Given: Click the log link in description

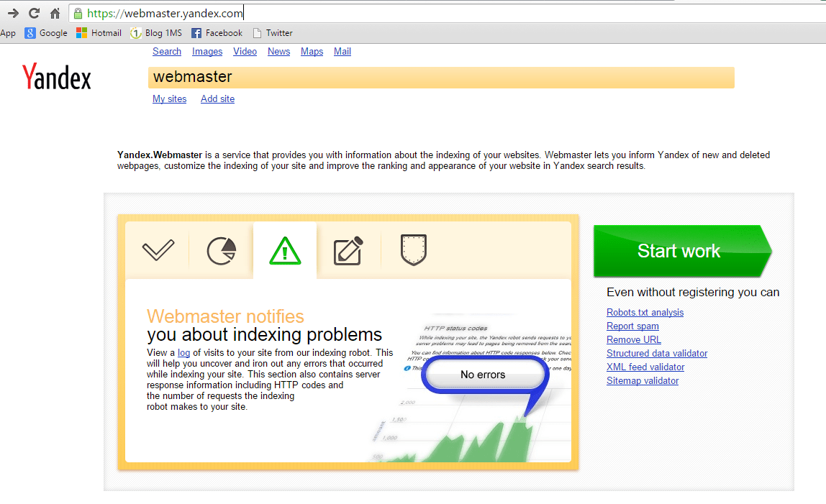Looking at the screenshot, I should click(x=184, y=353).
